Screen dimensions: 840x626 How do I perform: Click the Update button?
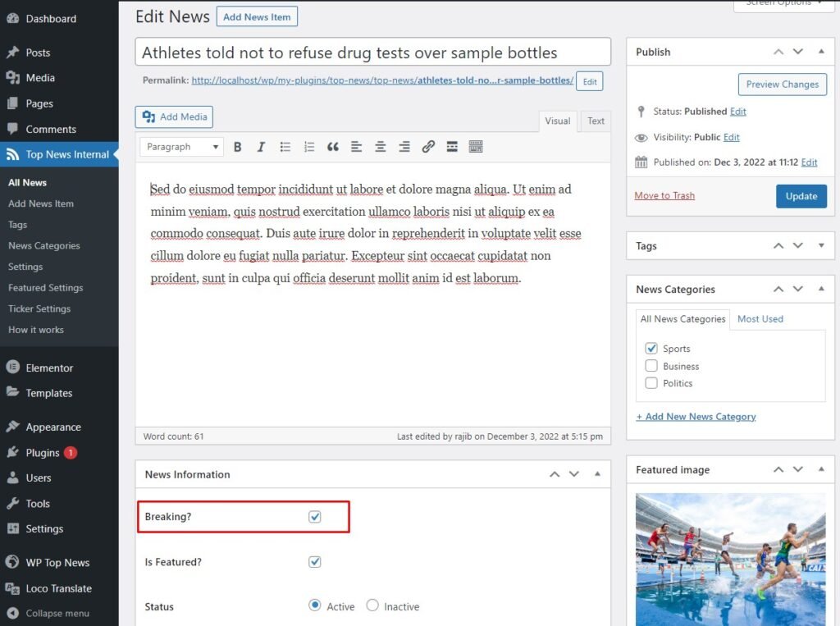tap(801, 196)
